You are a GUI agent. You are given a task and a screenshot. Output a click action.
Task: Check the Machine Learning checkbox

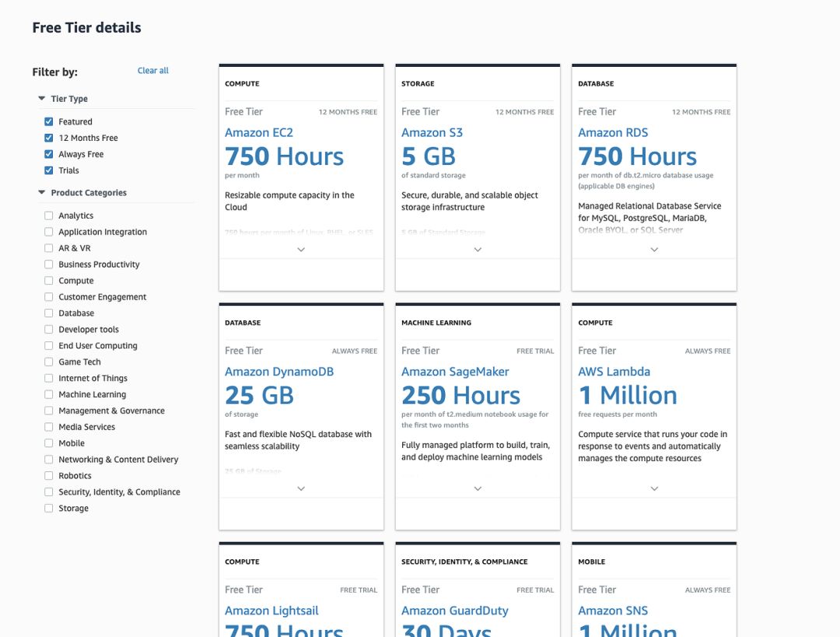[49, 394]
